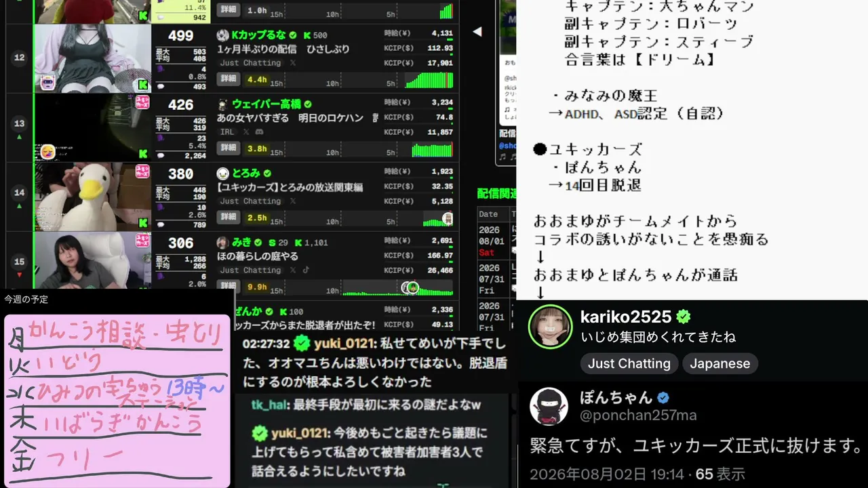Click ぽんちゃん ninja avatar

point(549,407)
